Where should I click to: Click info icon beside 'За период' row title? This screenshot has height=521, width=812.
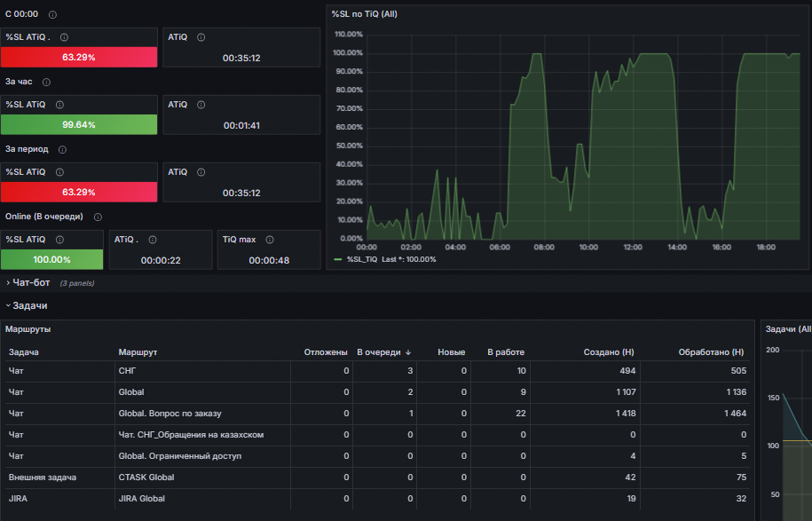click(x=62, y=150)
